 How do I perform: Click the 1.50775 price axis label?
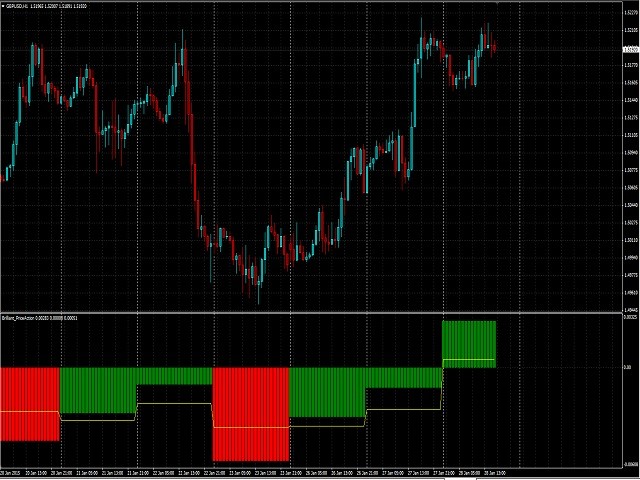pyautogui.click(x=631, y=170)
